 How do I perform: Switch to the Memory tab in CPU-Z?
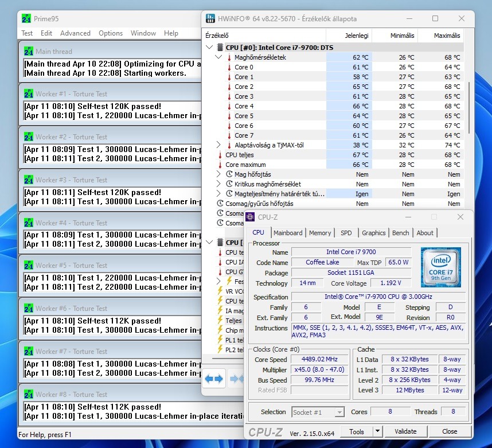click(x=320, y=233)
